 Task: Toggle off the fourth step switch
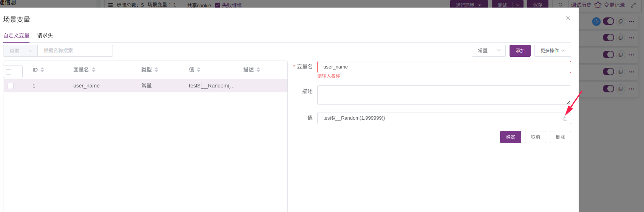point(608,72)
